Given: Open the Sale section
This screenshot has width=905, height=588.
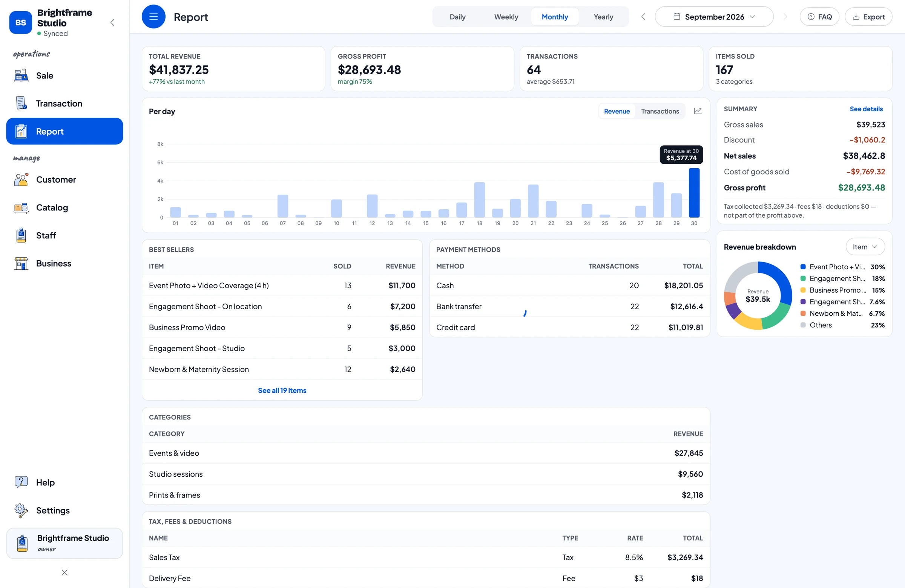Looking at the screenshot, I should pos(64,76).
